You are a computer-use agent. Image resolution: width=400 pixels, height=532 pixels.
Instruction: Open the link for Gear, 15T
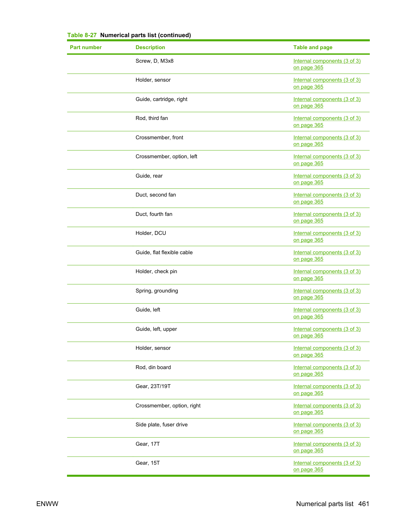(x=327, y=466)
